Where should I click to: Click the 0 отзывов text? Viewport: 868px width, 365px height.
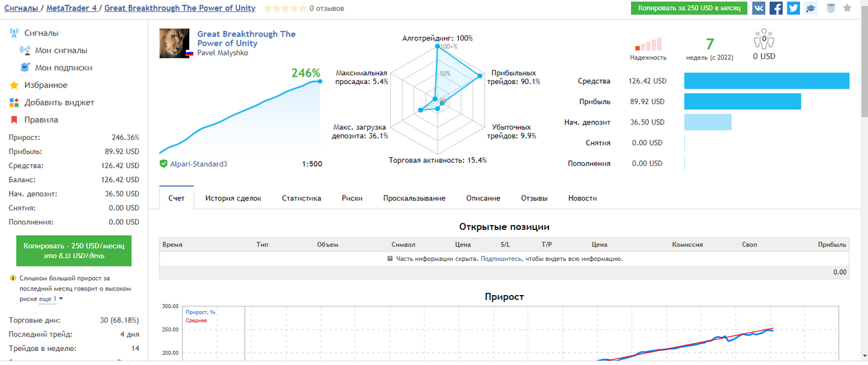tap(326, 9)
